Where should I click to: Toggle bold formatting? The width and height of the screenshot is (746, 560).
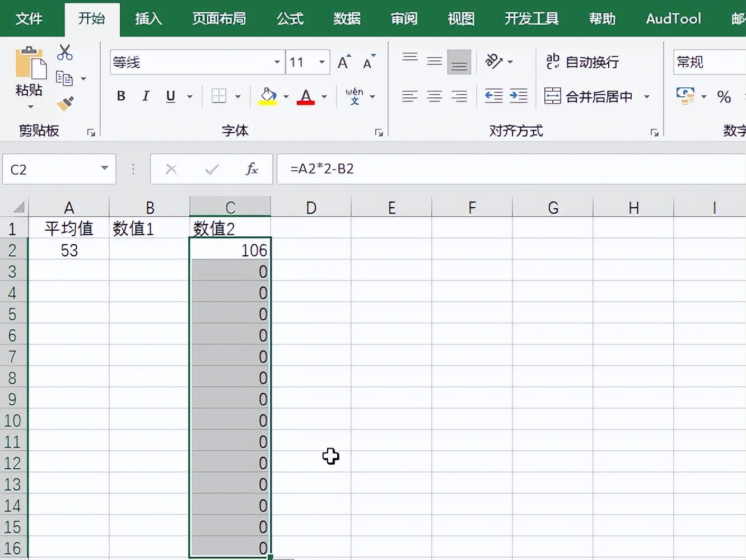[x=120, y=96]
